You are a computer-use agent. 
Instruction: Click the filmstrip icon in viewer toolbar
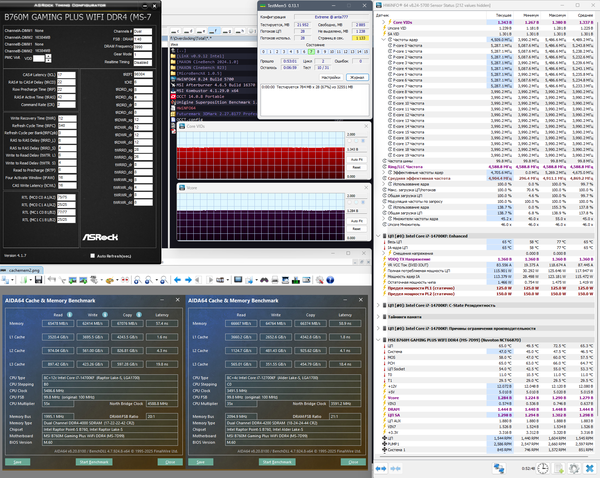(x=220, y=280)
